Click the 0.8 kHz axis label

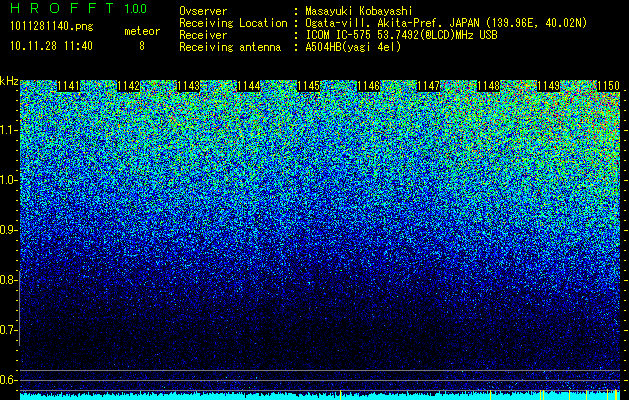click(x=8, y=280)
